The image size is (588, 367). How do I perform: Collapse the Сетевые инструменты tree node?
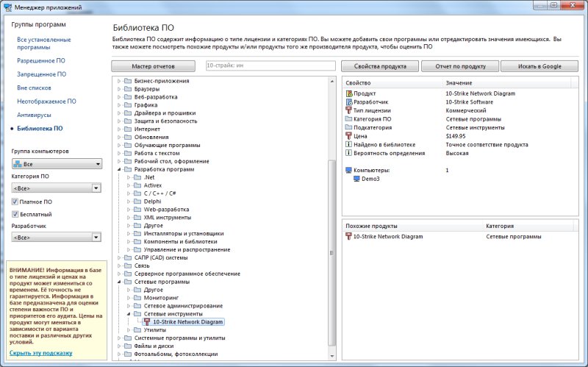coord(129,314)
